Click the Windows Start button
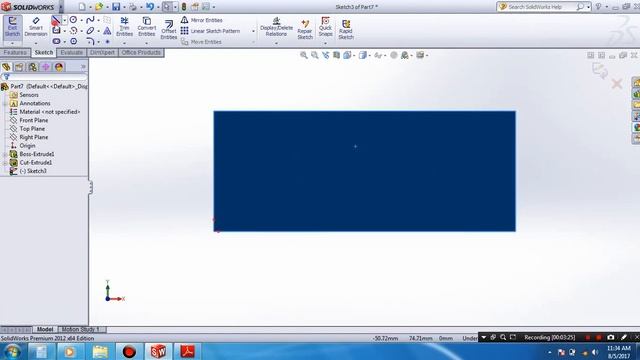Image resolution: width=640 pixels, height=360 pixels. click(x=12, y=351)
